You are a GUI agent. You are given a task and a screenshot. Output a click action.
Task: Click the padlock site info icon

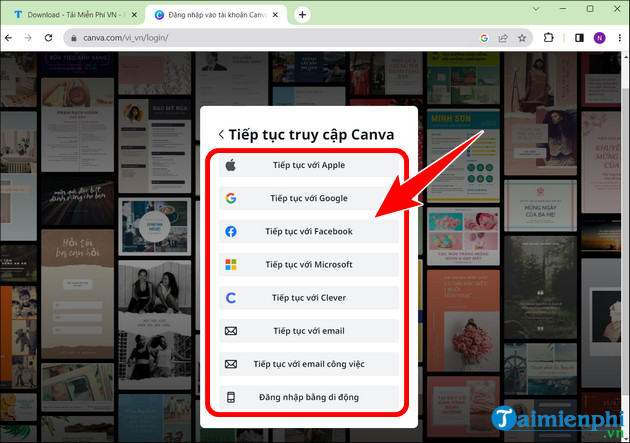coord(74,38)
